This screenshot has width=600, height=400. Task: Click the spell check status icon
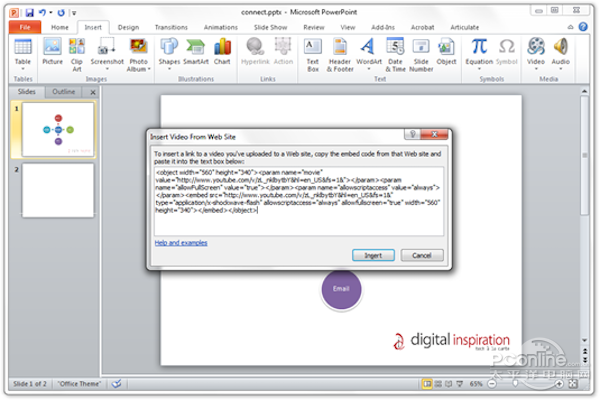click(116, 384)
